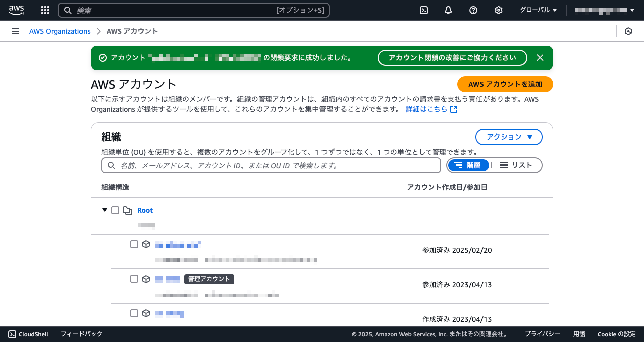Open the 詳細はこちら link
644x342 pixels.
point(427,109)
